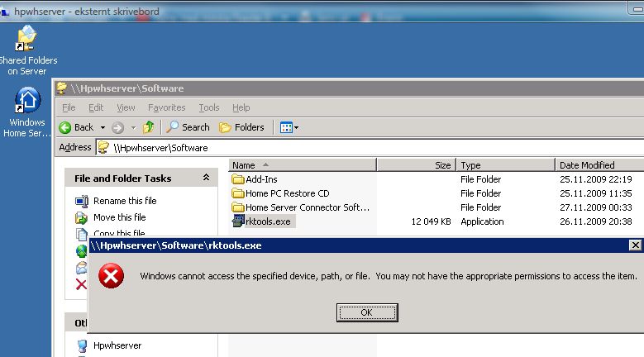Select the Home PC Restore CD folder icon
This screenshot has width=644, height=357.
coord(238,193)
